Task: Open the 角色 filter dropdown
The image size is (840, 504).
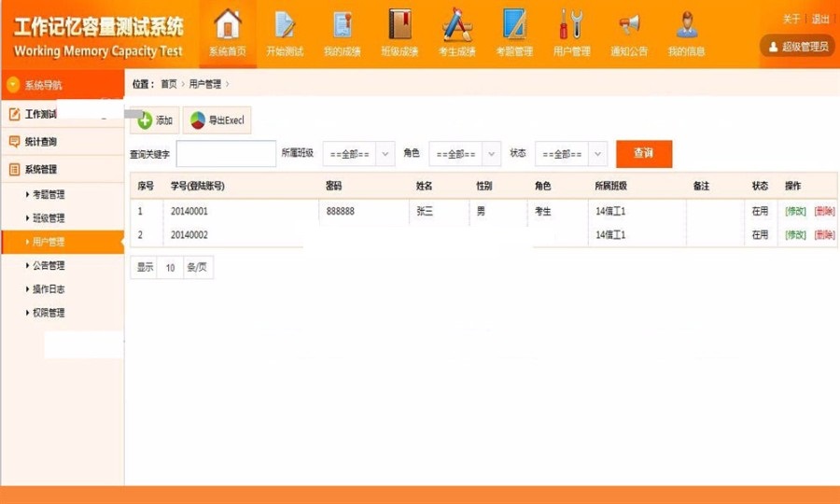Action: tap(465, 154)
